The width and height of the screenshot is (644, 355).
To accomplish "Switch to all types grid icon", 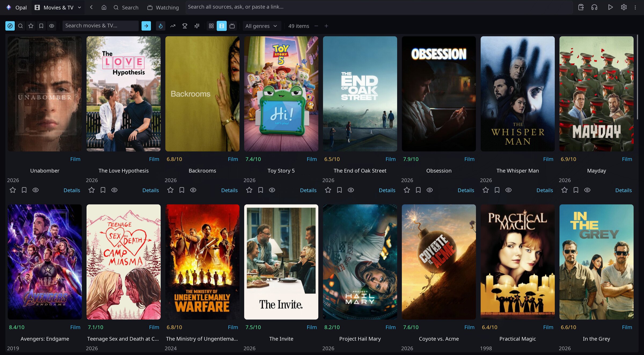I will [211, 26].
